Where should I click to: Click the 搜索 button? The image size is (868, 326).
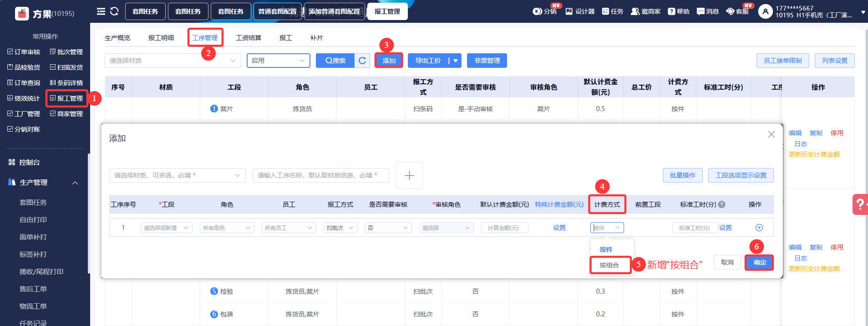[x=335, y=61]
